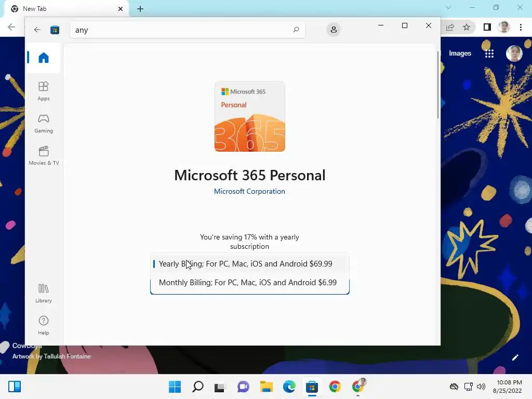The width and height of the screenshot is (532, 399).
Task: Toggle the Chrome side panel
Action: (x=487, y=27)
